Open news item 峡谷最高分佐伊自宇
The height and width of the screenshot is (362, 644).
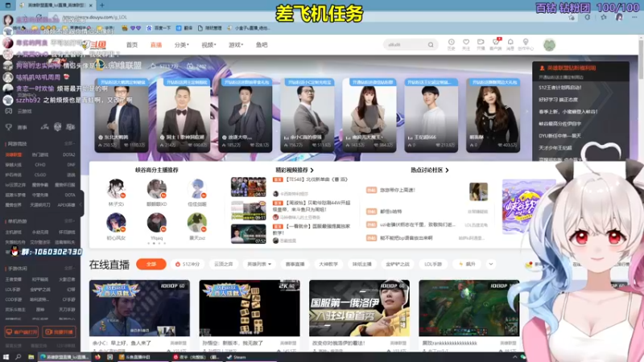click(559, 124)
